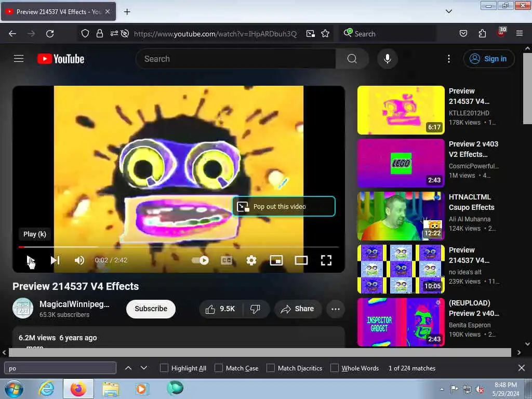Show hidden tray icons arrow
The image size is (532, 399).
(442, 389)
